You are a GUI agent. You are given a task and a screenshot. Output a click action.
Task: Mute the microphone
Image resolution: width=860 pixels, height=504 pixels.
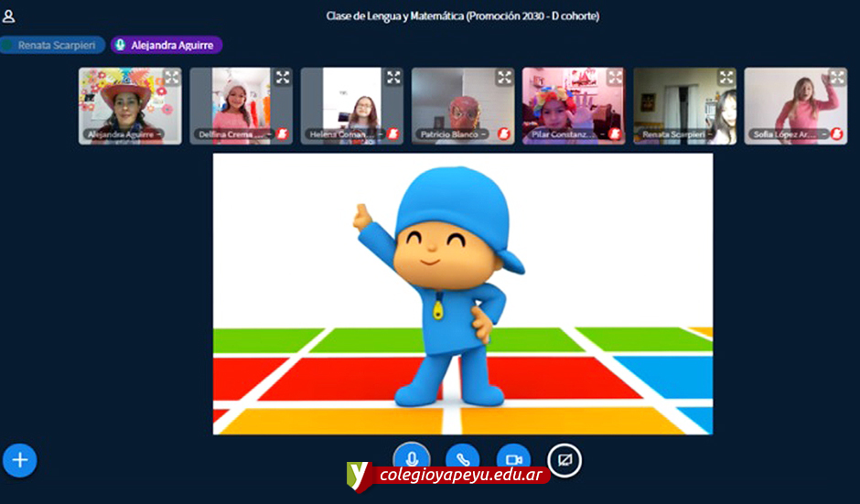pyautogui.click(x=412, y=459)
